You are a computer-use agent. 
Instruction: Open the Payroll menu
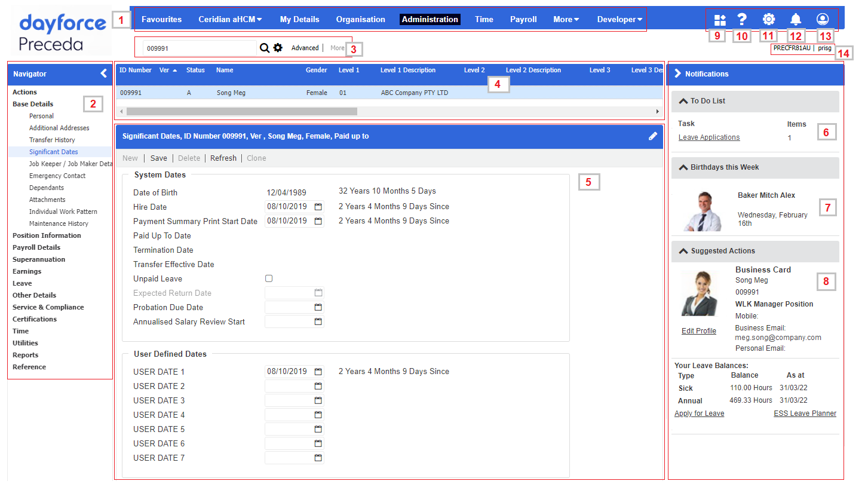point(523,19)
